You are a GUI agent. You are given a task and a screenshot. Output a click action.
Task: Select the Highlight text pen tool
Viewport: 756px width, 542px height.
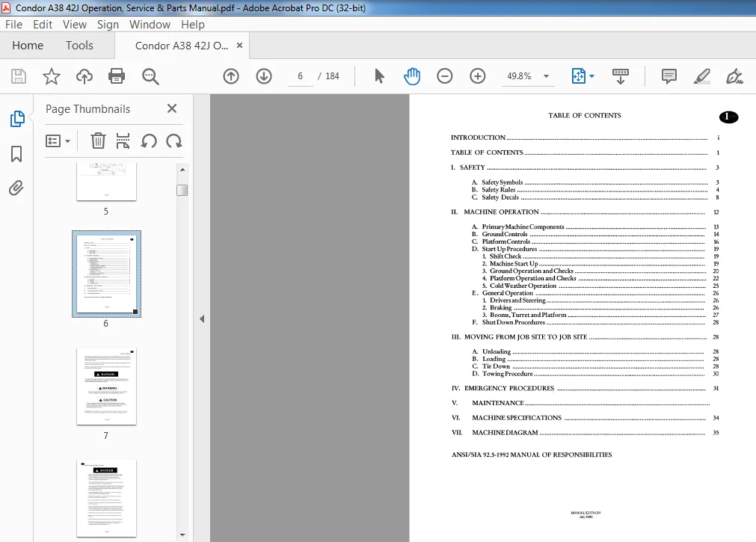click(x=701, y=76)
